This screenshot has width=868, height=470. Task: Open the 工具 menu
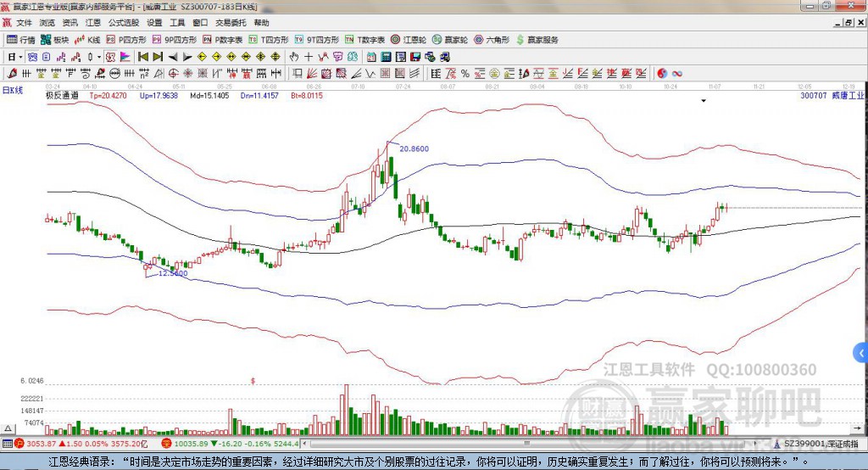(177, 23)
